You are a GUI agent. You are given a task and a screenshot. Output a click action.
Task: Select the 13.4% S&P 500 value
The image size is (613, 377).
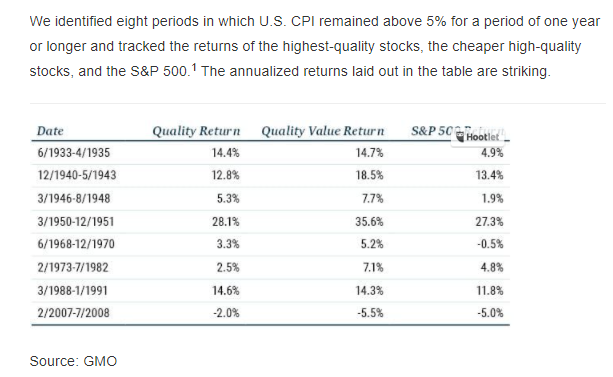489,175
